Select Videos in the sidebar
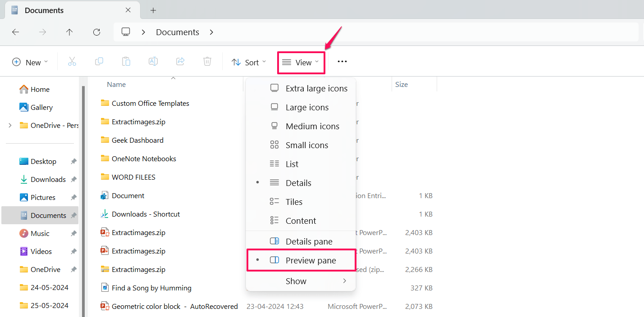Viewport: 644px width, 317px height. click(x=36, y=251)
